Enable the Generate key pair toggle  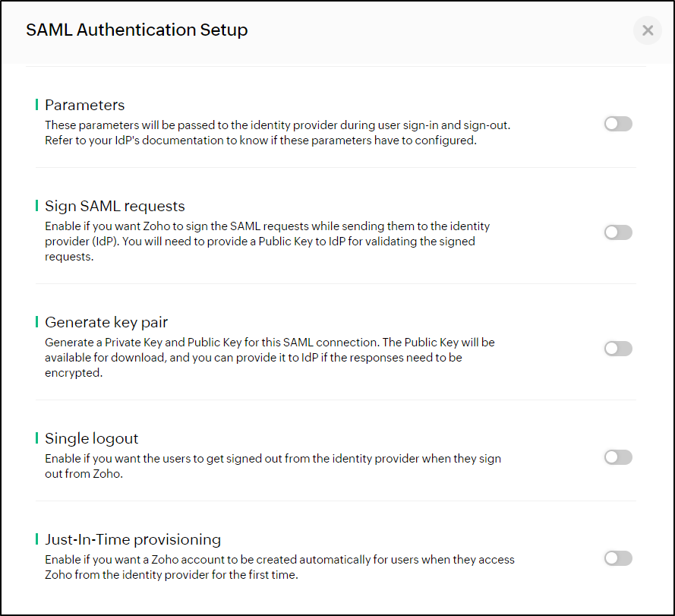pyautogui.click(x=618, y=349)
